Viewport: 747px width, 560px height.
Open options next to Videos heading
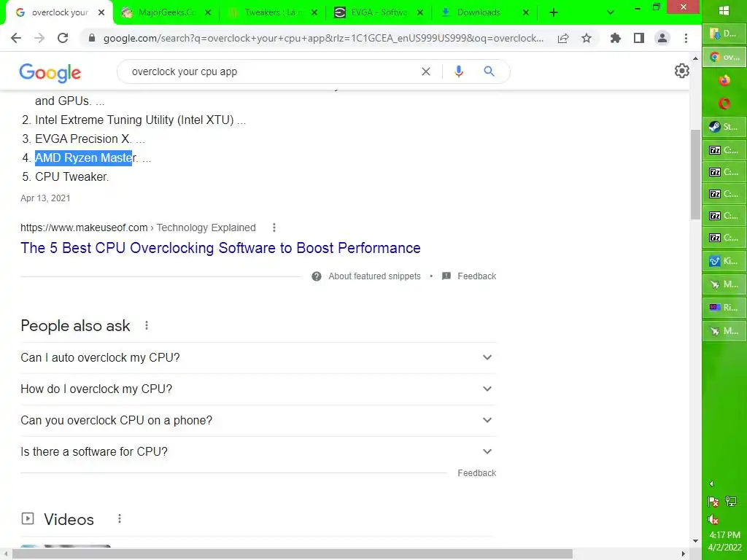pos(120,518)
